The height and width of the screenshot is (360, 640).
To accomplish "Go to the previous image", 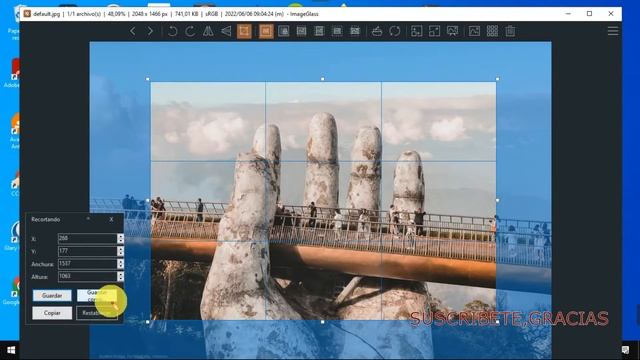I will pos(133,31).
